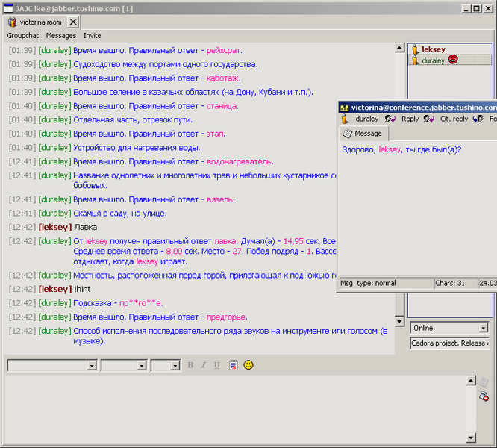Close the victorina room tab
The width and height of the screenshot is (497, 448).
pyautogui.click(x=73, y=22)
